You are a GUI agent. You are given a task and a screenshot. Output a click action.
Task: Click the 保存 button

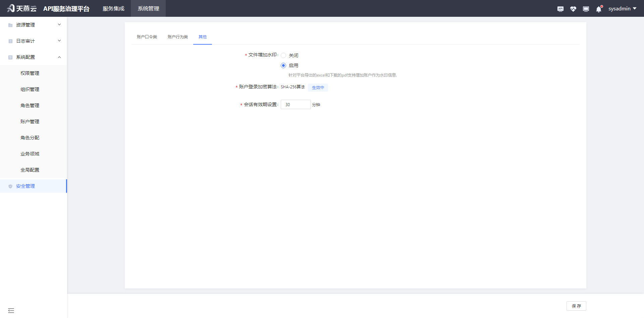(576, 306)
